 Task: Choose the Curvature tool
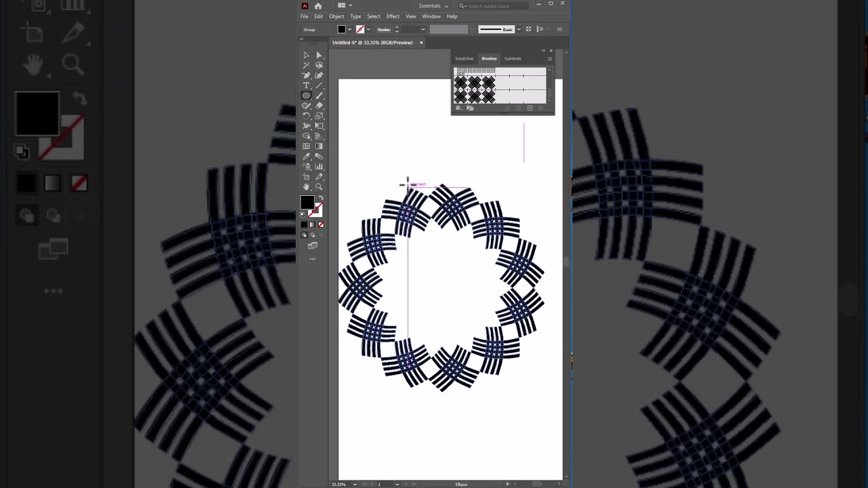319,75
